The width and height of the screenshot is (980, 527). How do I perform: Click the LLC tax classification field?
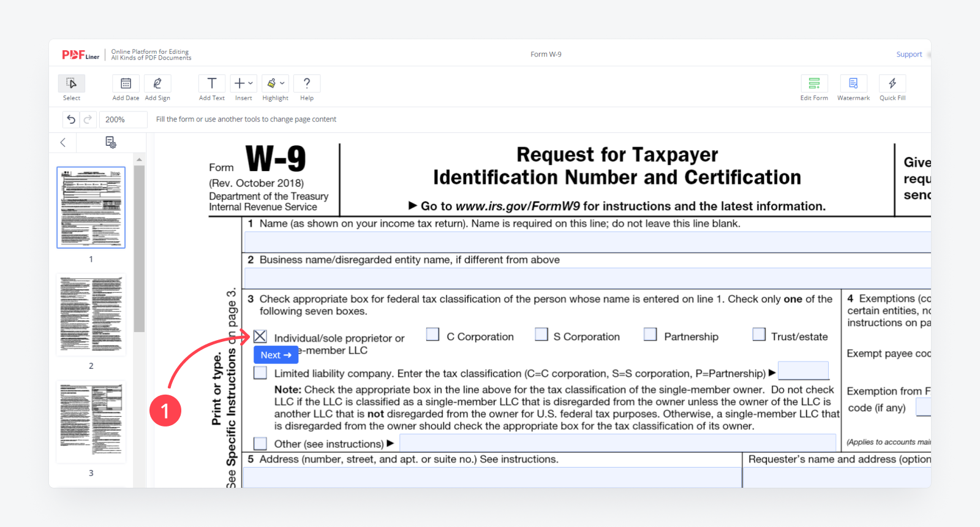803,371
